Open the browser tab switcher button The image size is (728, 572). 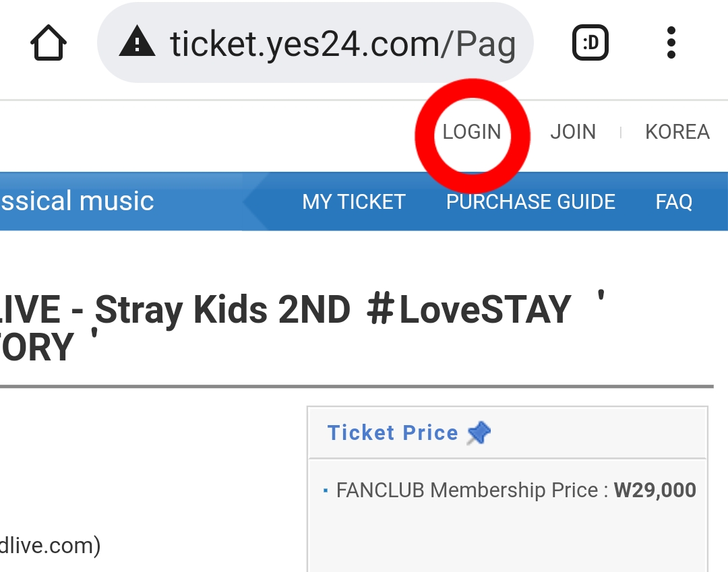(x=590, y=44)
